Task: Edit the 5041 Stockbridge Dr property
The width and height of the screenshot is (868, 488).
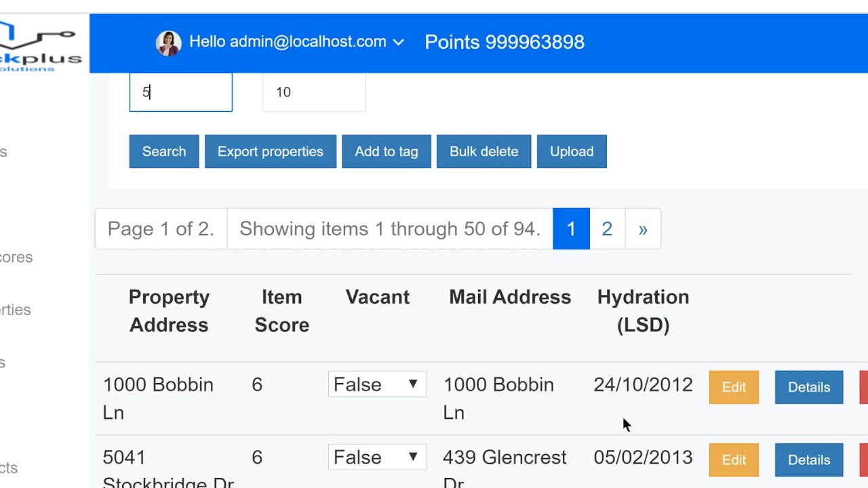Action: point(734,460)
